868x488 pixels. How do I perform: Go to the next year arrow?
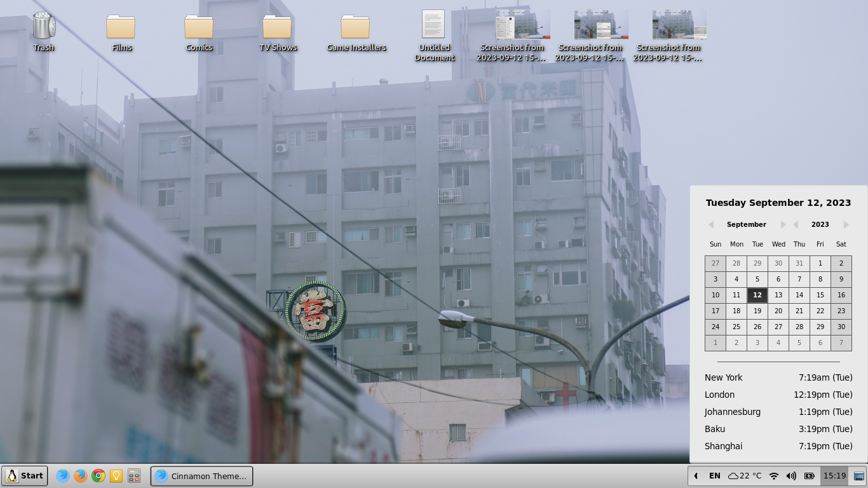tap(846, 224)
